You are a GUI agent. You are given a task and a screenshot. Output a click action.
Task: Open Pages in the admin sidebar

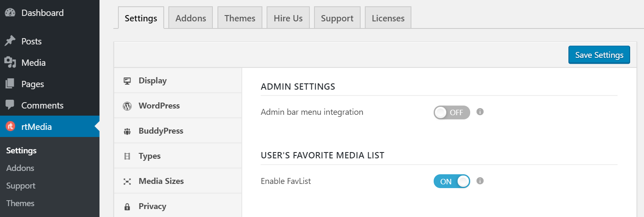[x=50, y=84]
